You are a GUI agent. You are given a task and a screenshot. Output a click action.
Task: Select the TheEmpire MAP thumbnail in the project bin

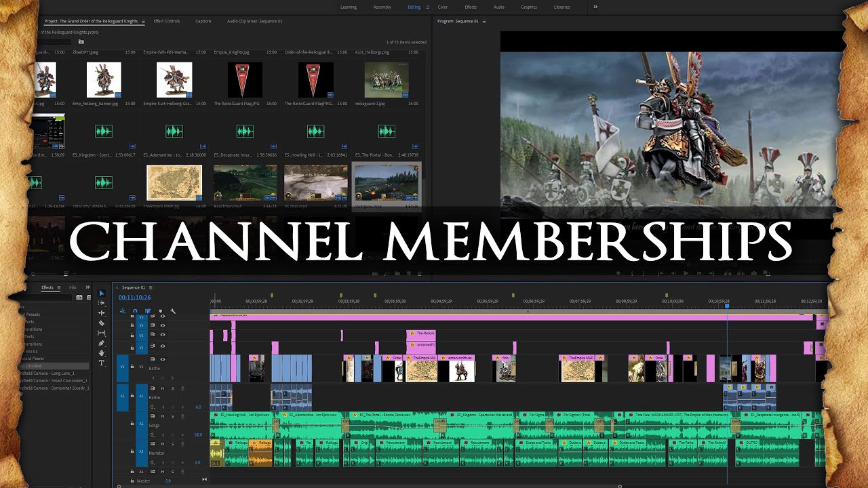tap(174, 182)
